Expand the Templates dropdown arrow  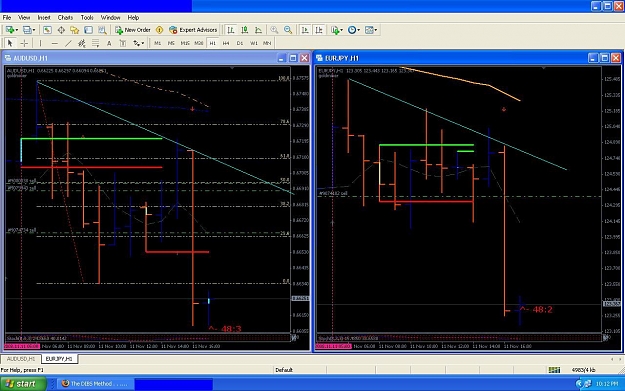tap(376, 30)
